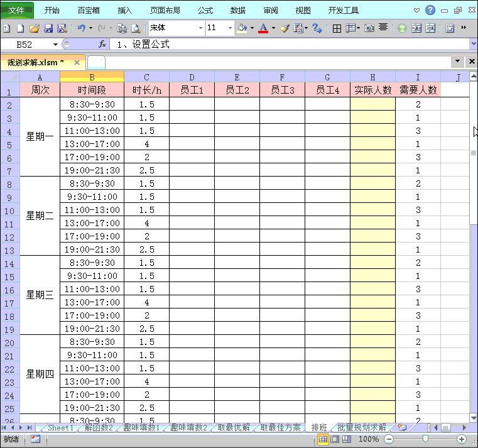
Task: Expand the formula bar
Action: click(474, 44)
